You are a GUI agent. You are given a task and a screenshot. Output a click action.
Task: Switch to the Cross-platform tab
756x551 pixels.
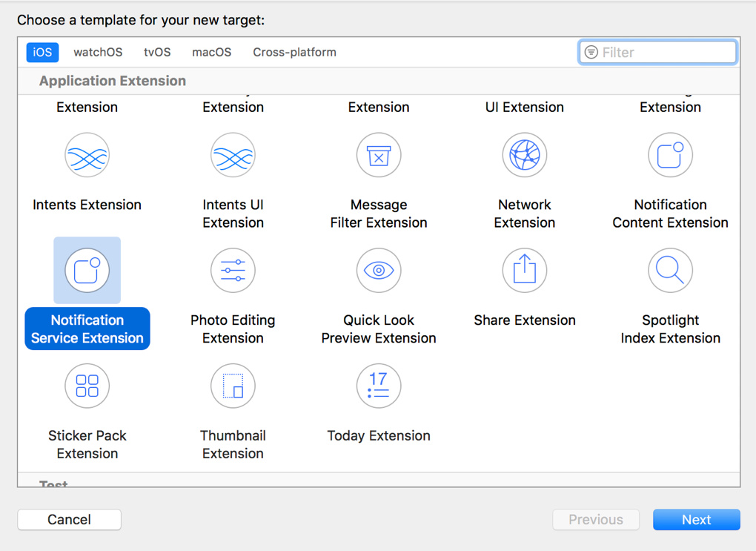(294, 53)
